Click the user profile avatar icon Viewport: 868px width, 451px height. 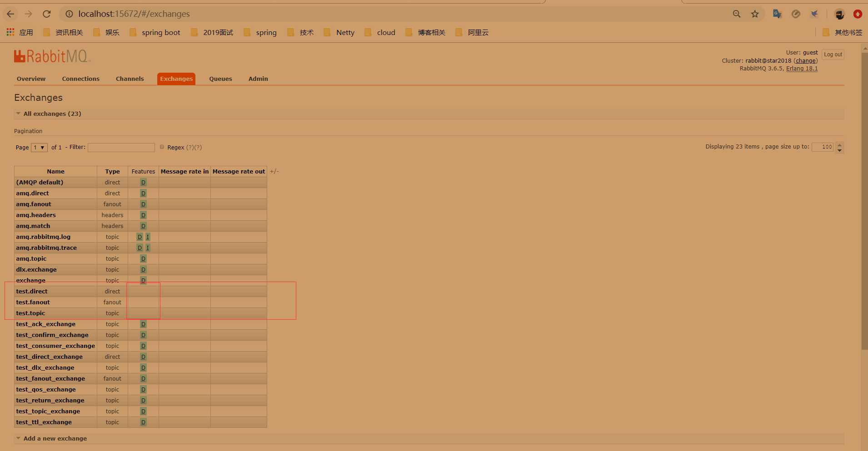839,14
